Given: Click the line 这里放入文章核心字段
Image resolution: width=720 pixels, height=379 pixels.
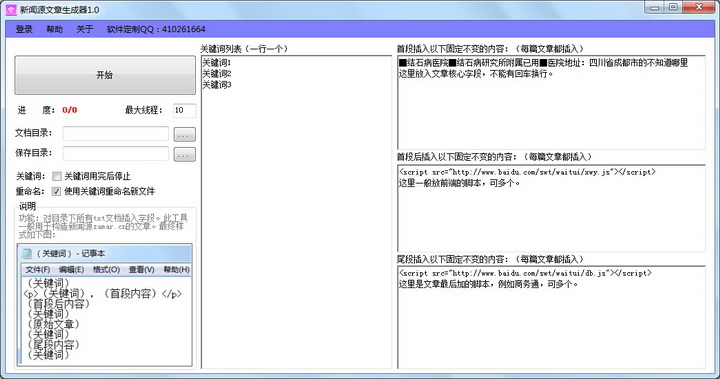Looking at the screenshot, I should point(476,74).
